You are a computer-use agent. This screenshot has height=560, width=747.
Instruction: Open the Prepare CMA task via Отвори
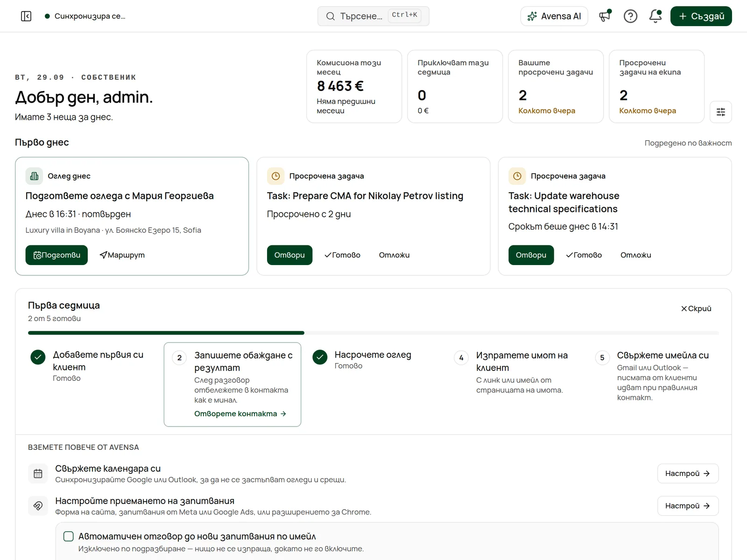tap(289, 255)
